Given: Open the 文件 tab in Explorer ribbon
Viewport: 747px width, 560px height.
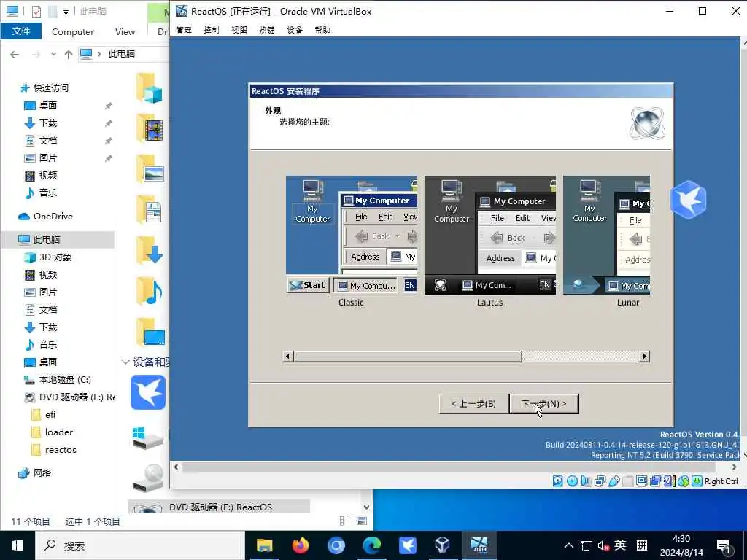Looking at the screenshot, I should [21, 31].
